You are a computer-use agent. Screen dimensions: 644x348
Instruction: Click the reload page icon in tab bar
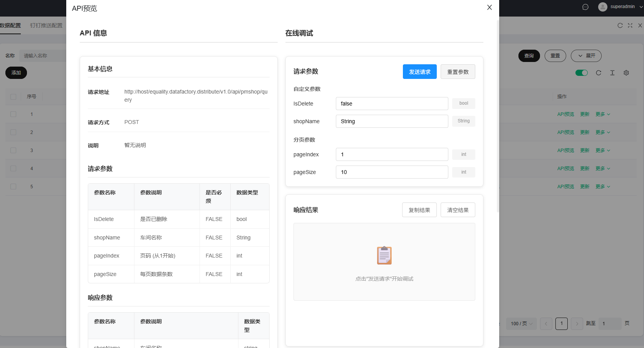(620, 25)
